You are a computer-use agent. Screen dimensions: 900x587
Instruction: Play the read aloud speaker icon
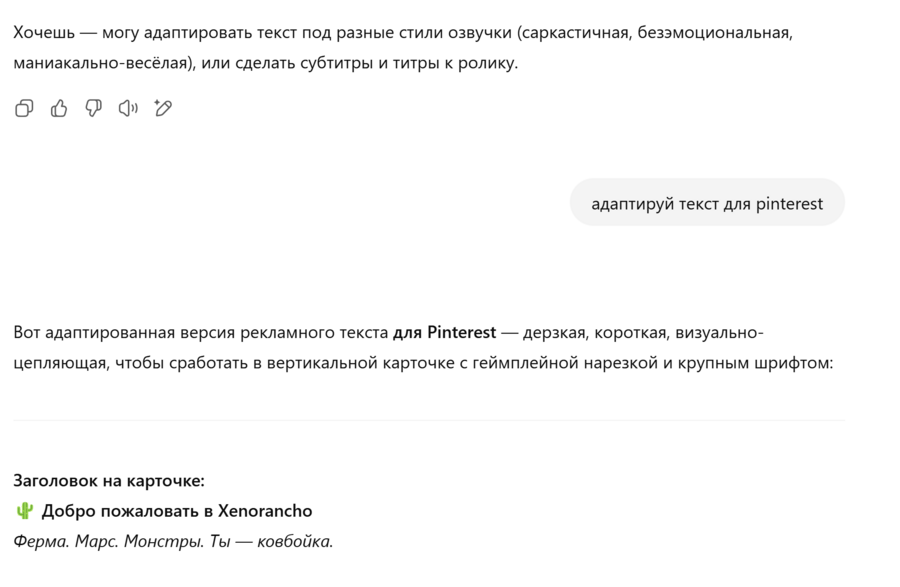[x=128, y=108]
